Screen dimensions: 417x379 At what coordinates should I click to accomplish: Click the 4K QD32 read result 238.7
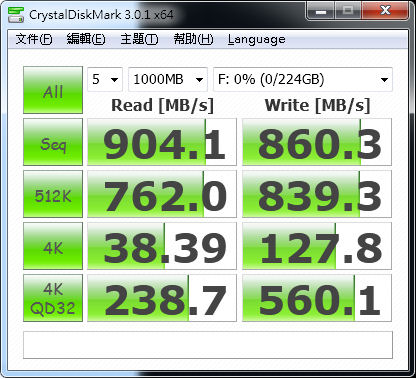(162, 298)
